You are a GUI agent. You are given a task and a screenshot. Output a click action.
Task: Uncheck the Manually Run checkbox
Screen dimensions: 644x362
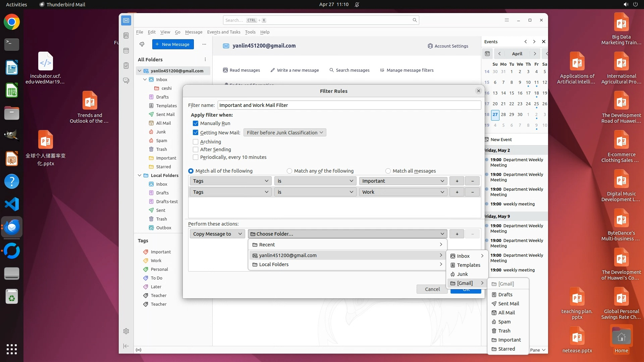click(196, 123)
